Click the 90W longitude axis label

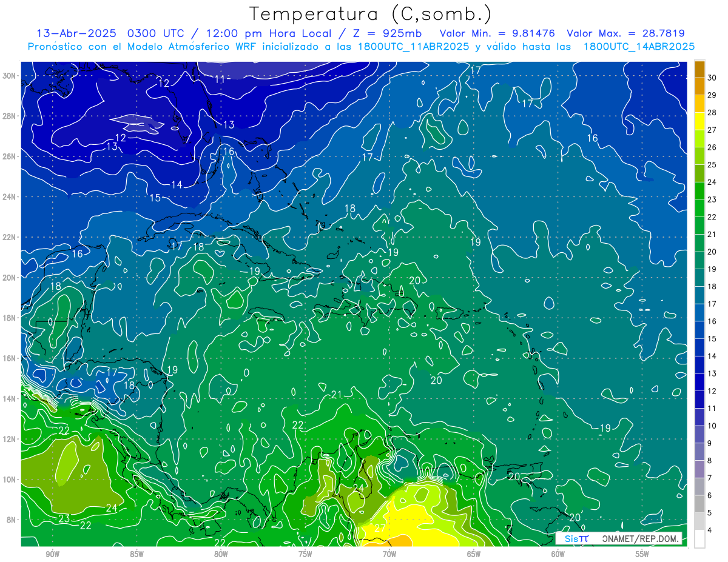tap(52, 554)
